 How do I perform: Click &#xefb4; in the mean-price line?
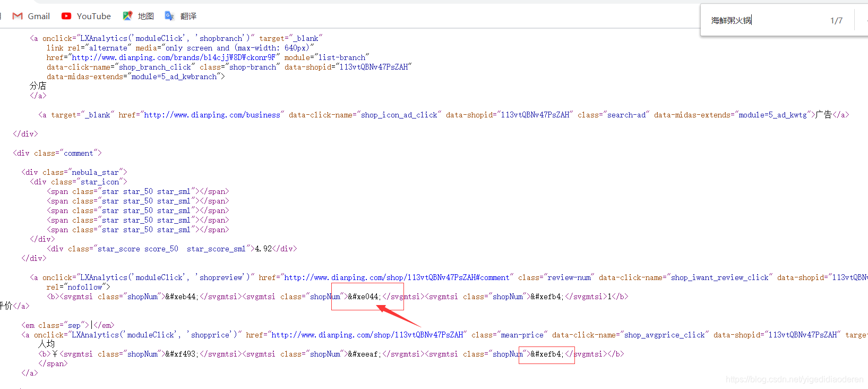click(x=546, y=354)
